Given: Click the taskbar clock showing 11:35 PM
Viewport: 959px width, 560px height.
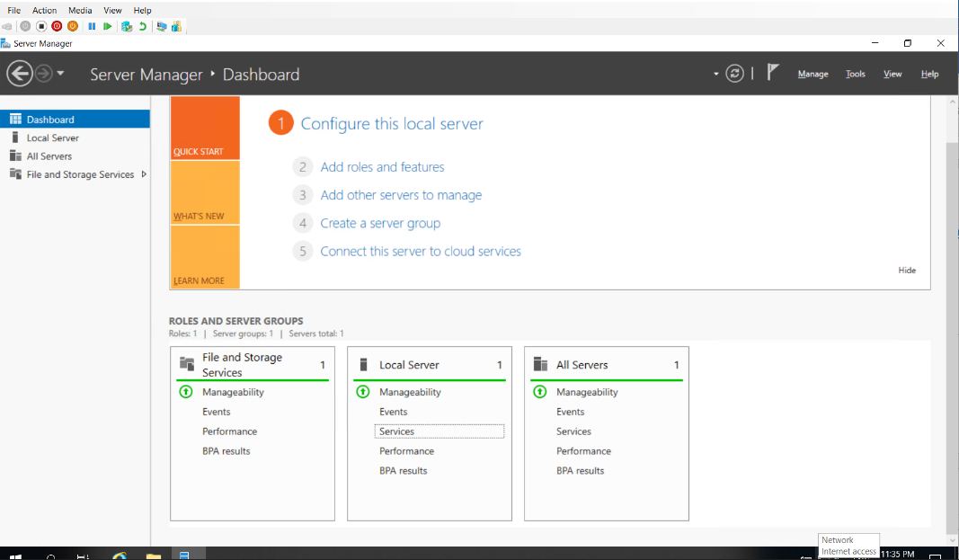Looking at the screenshot, I should (x=897, y=554).
